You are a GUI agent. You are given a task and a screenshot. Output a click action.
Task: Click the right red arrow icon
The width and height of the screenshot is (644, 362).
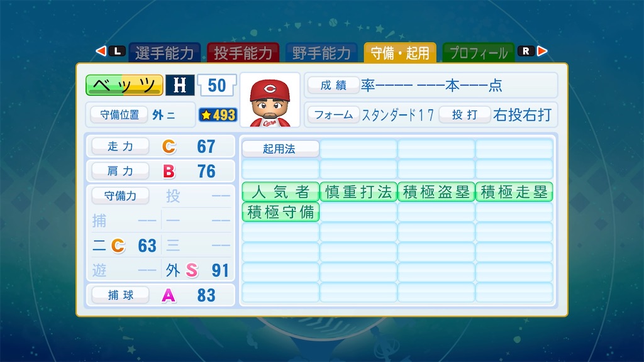[542, 51]
